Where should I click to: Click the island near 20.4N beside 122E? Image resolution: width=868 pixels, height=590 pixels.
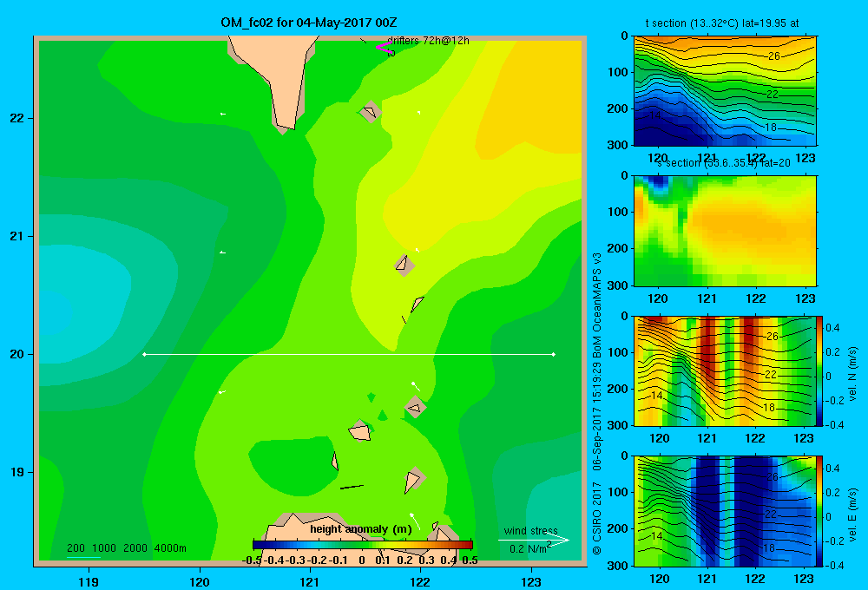[x=417, y=304]
